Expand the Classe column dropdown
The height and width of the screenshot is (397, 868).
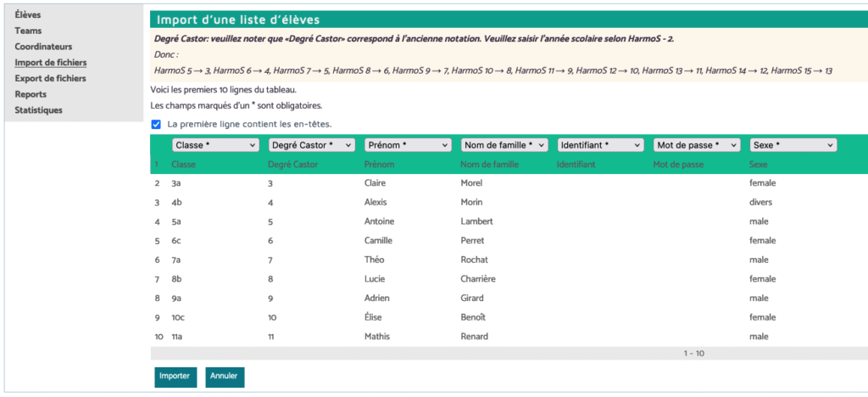pos(215,145)
